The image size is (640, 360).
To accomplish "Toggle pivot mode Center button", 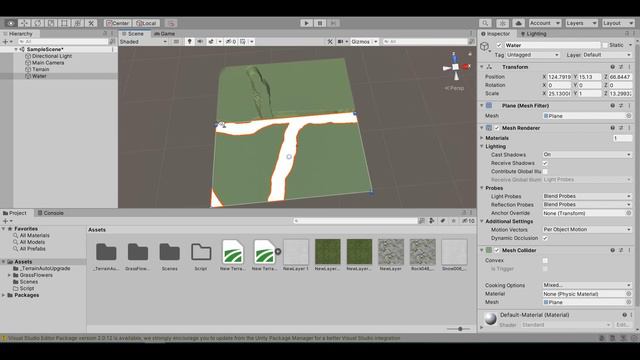I will pyautogui.click(x=118, y=23).
